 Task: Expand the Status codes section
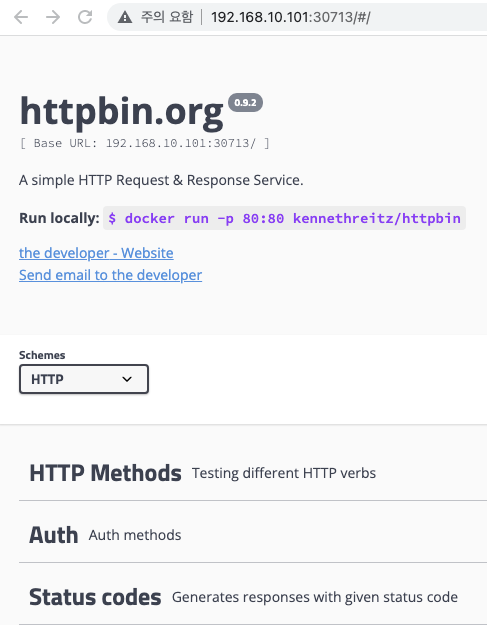tap(253, 597)
